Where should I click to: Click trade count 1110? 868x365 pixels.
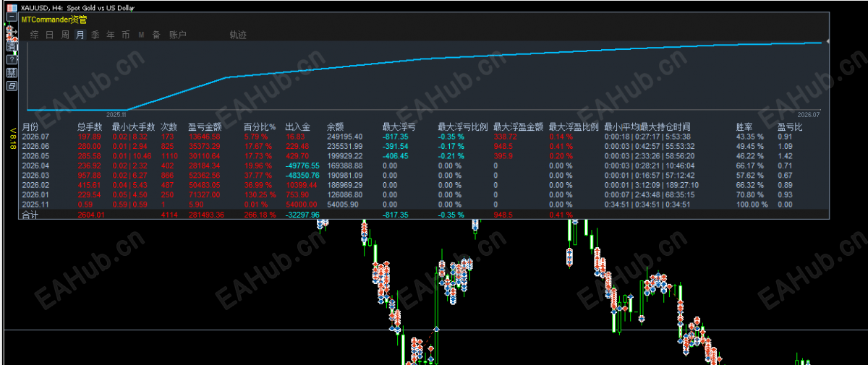point(169,155)
